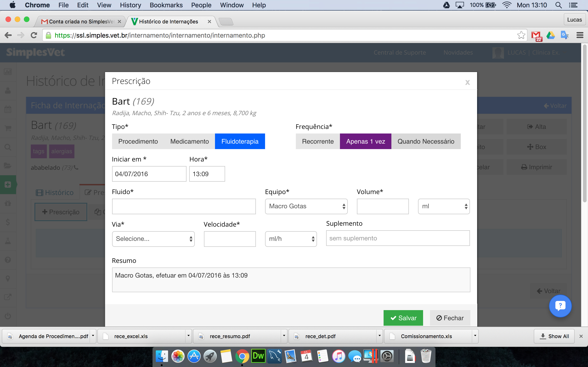The width and height of the screenshot is (588, 367).
Task: Click the Fluido input field
Action: click(184, 206)
